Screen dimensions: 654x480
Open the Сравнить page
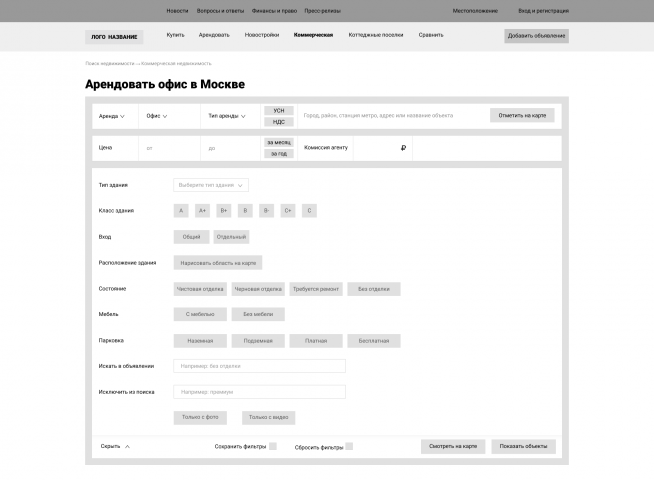[431, 35]
